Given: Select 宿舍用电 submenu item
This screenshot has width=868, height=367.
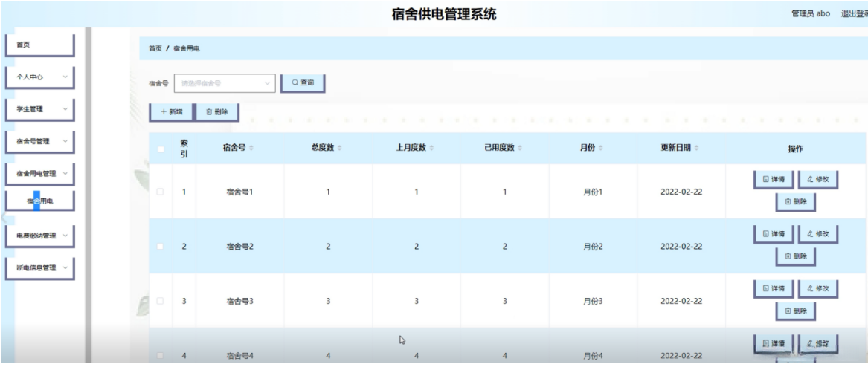Looking at the screenshot, I should 40,201.
